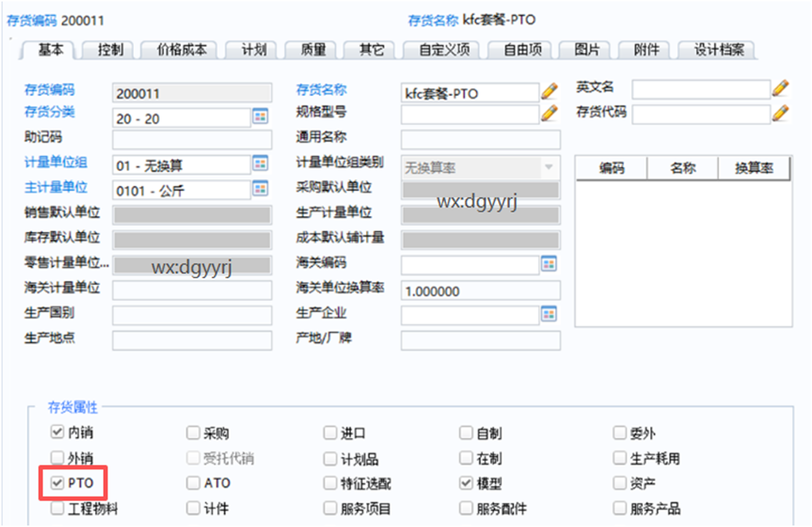The width and height of the screenshot is (812, 527).
Task: Enable the 采购 checkbox
Action: [191, 432]
